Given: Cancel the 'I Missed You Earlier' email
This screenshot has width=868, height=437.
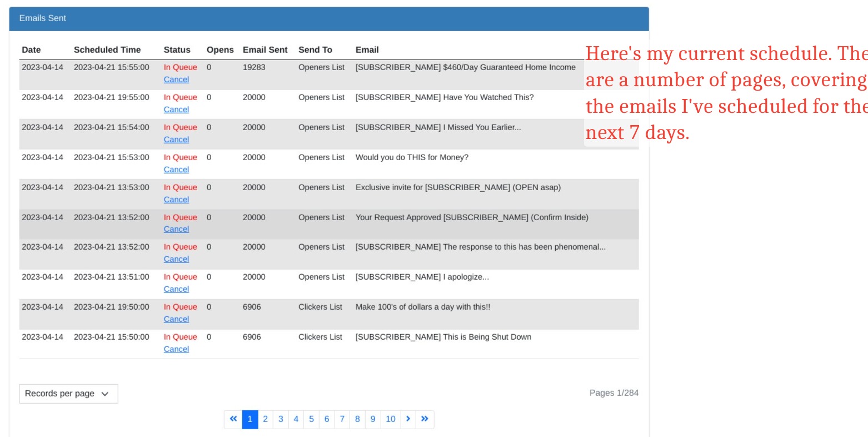Looking at the screenshot, I should click(176, 140).
